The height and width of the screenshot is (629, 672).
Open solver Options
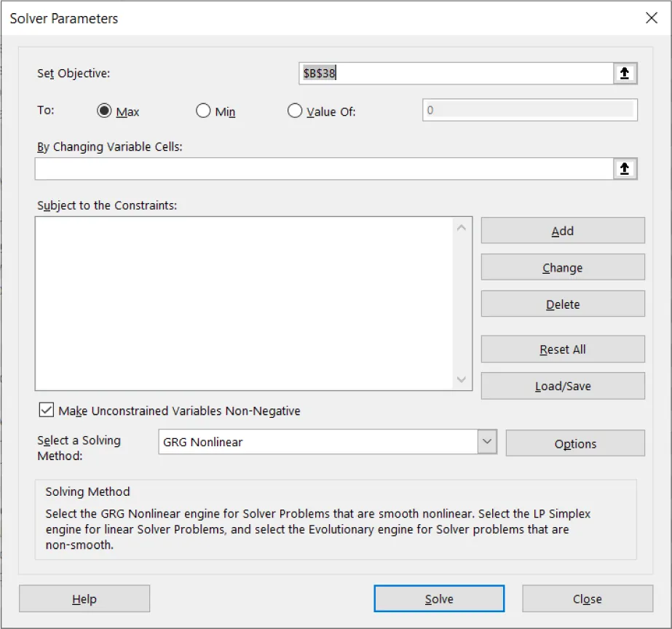(574, 443)
